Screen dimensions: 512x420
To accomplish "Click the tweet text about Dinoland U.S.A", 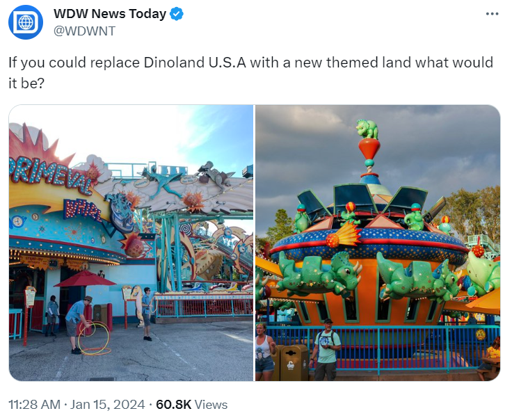I will [250, 73].
